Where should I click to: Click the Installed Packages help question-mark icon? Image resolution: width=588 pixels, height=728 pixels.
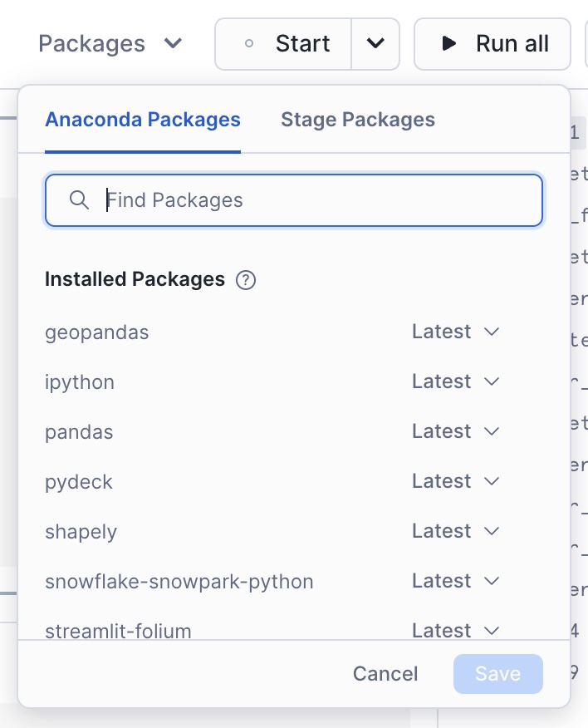click(246, 280)
